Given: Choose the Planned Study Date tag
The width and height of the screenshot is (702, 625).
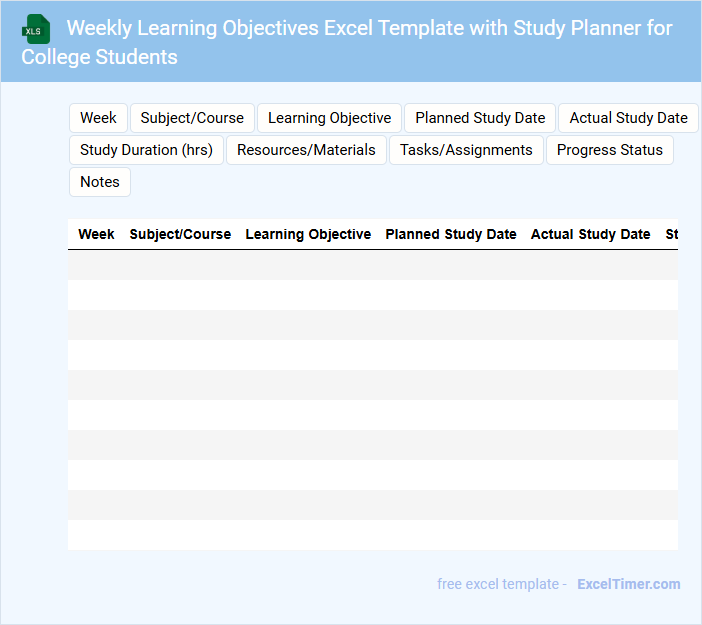Looking at the screenshot, I should 480,118.
